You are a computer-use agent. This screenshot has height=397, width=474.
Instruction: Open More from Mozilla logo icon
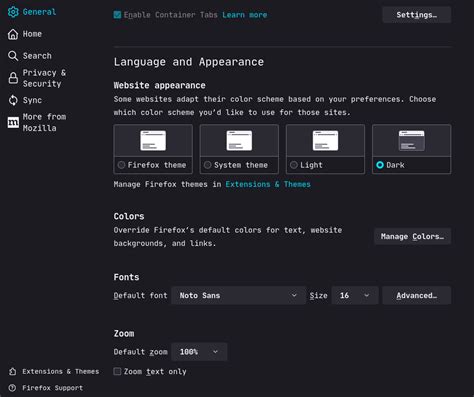13,122
